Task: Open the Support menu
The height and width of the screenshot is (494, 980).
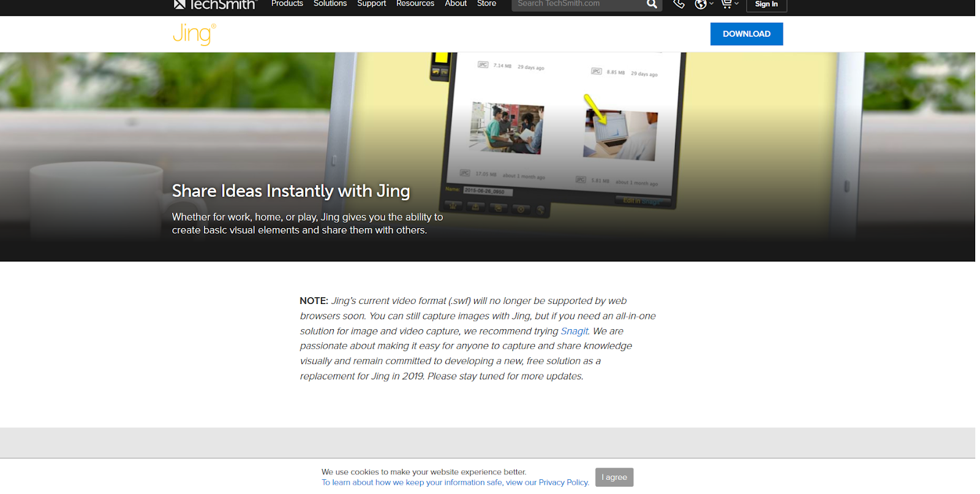Action: (x=372, y=4)
